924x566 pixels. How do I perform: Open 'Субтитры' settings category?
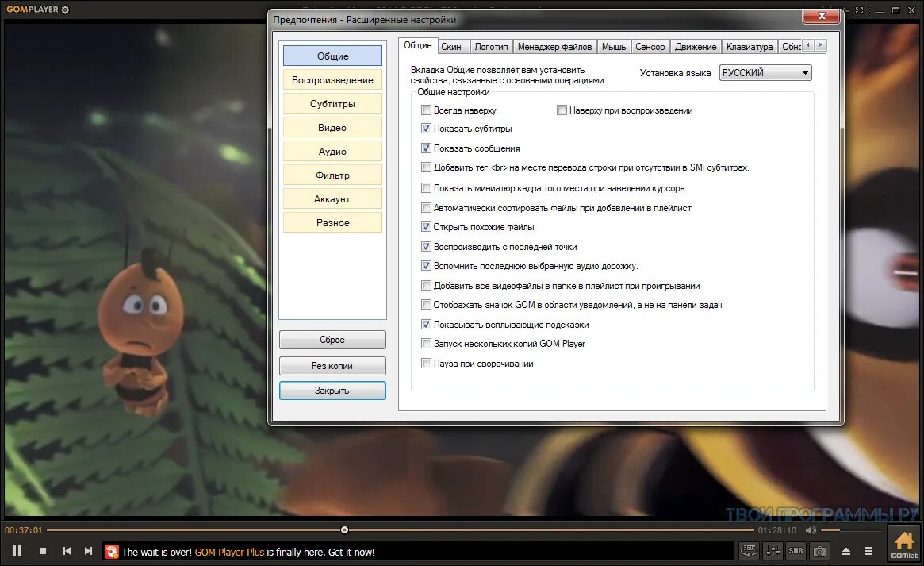[x=332, y=104]
